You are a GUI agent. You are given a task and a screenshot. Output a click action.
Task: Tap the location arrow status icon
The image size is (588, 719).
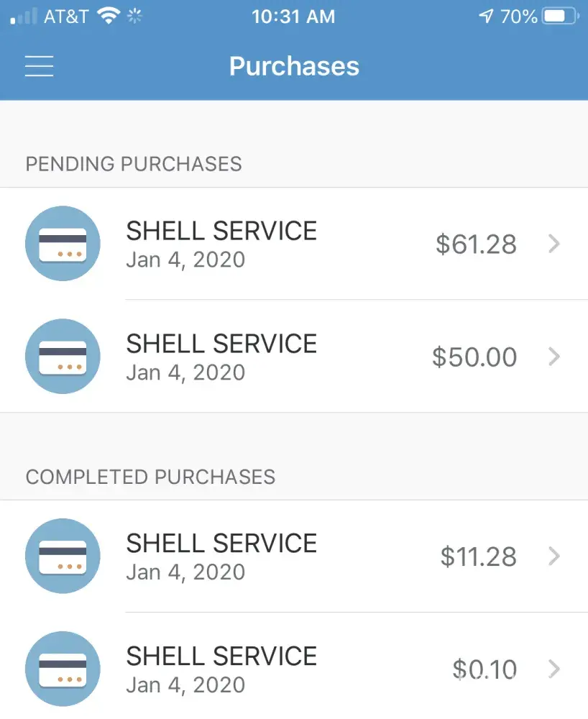(487, 17)
